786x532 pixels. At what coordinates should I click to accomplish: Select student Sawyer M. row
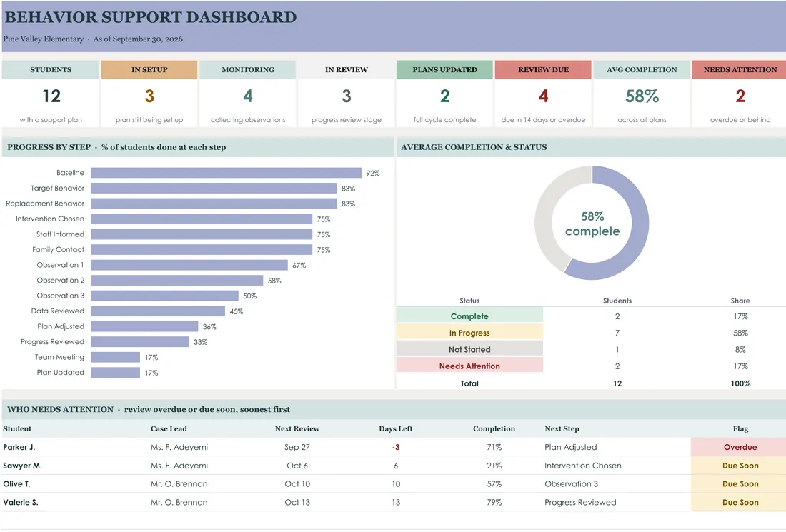click(x=393, y=466)
